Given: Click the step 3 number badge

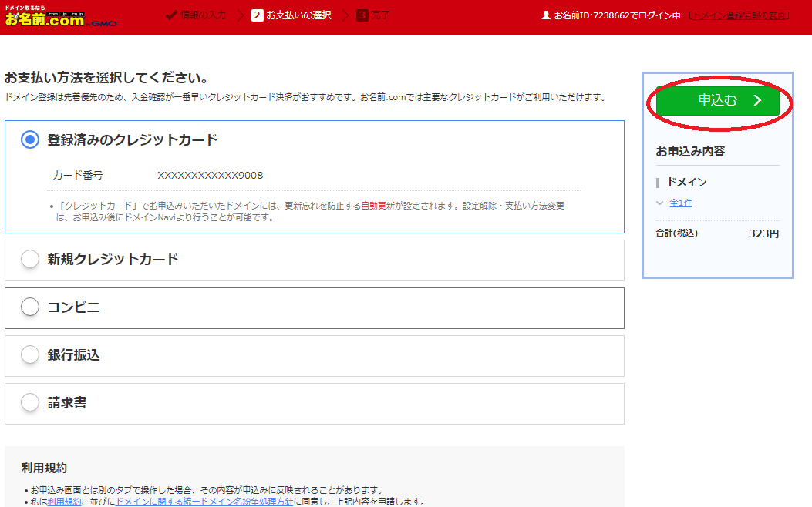Looking at the screenshot, I should 362,15.
